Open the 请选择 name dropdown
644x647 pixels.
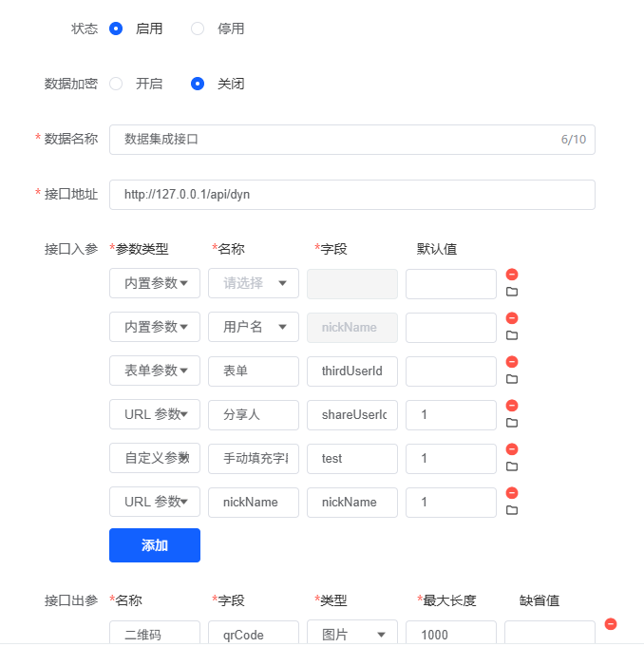click(x=254, y=283)
